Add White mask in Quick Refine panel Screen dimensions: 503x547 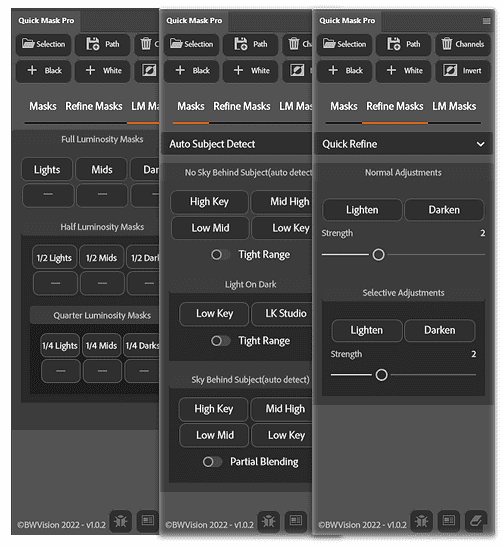[403, 70]
